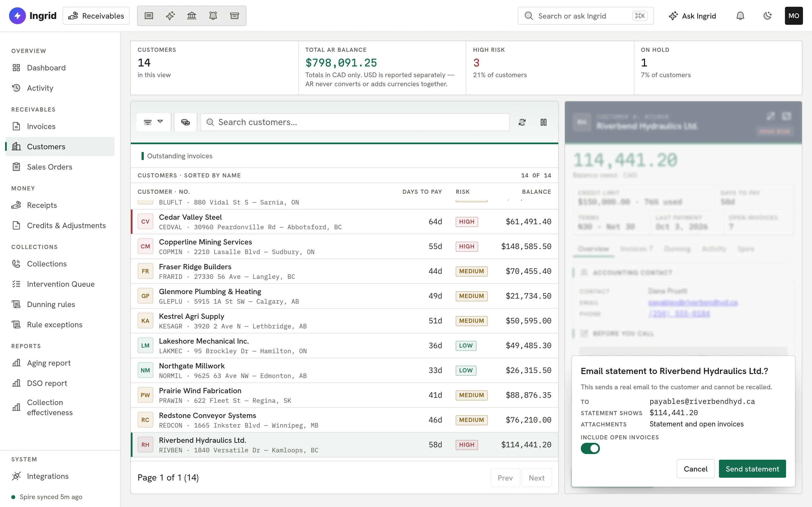The width and height of the screenshot is (812, 507).
Task: Open MO user avatar menu
Action: (x=794, y=16)
